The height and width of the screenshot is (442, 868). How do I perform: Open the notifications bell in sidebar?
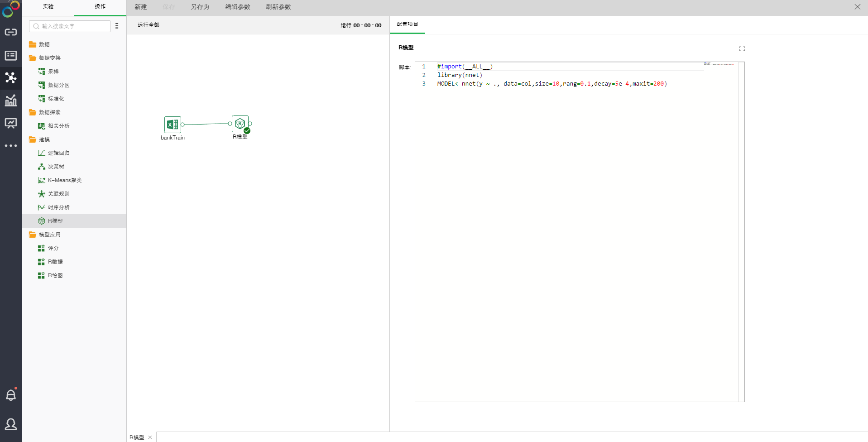11,395
